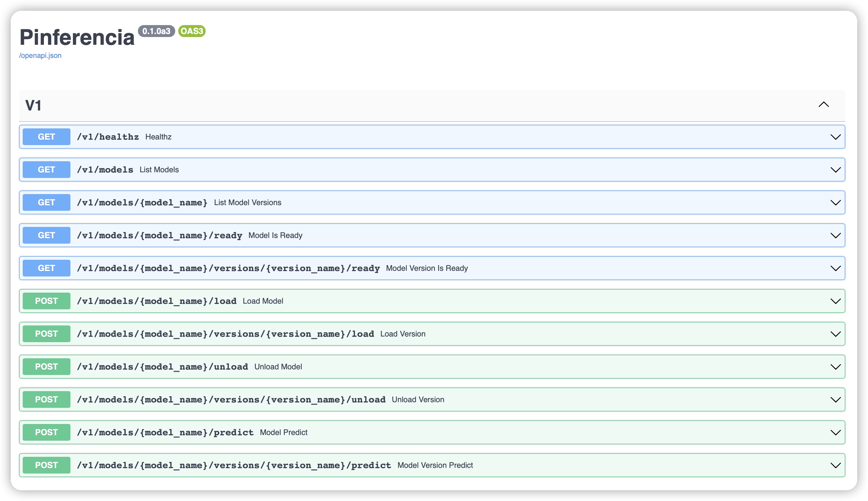This screenshot has height=501, width=868.
Task: Click the List Model Versions summary label
Action: 248,203
